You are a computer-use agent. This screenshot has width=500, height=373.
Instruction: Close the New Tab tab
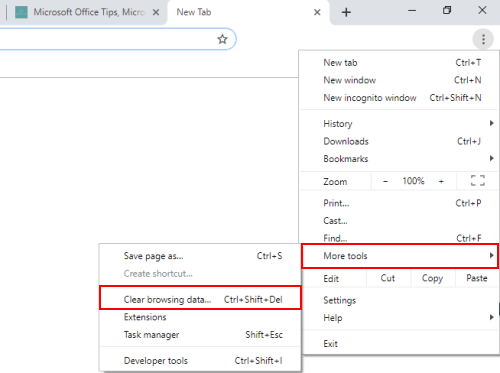[317, 12]
